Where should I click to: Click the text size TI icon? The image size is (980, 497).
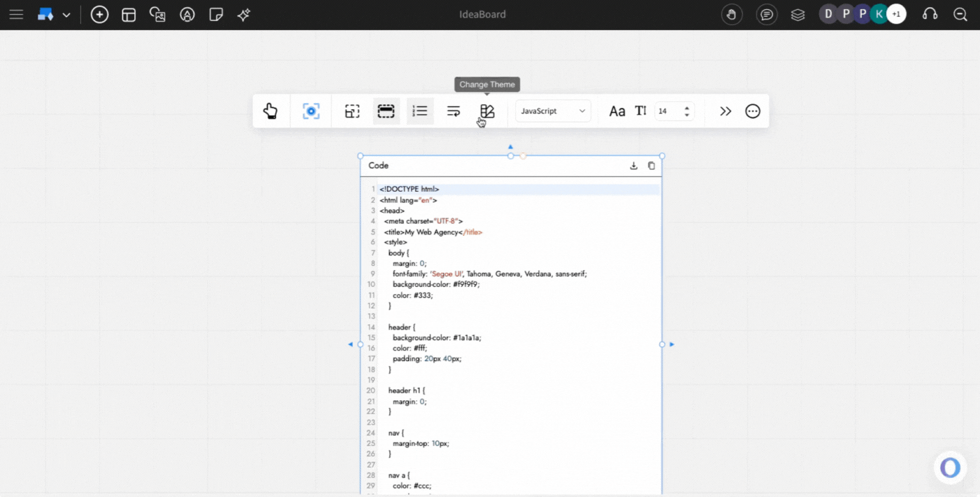[x=641, y=111]
